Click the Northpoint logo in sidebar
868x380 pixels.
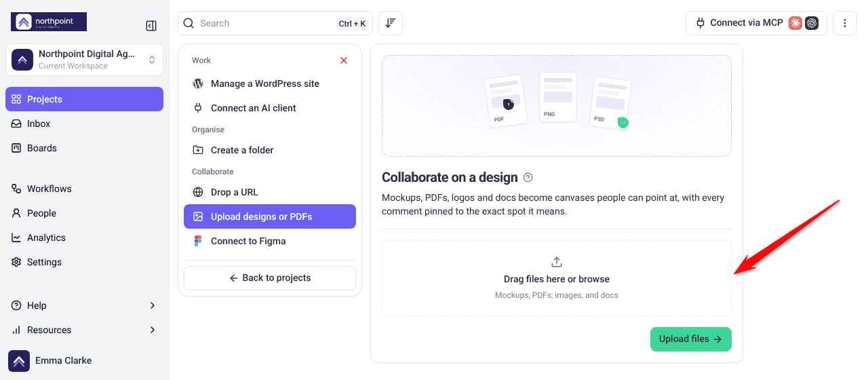click(x=49, y=22)
